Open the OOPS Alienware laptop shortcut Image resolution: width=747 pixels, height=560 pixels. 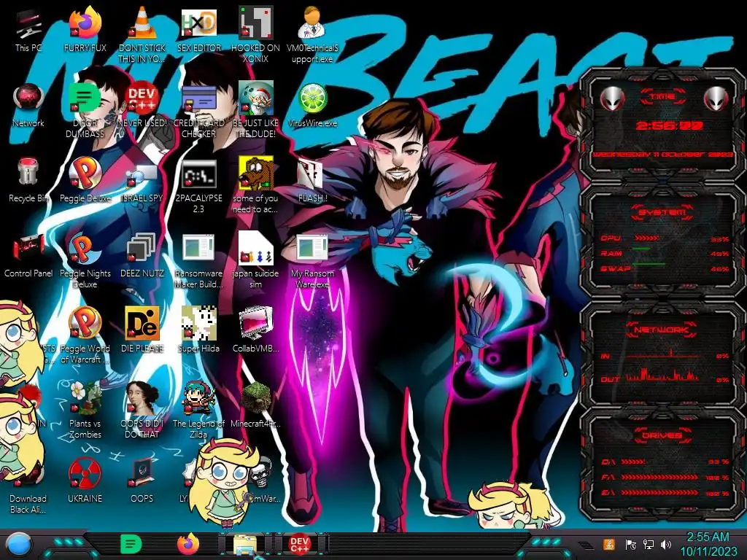[x=142, y=473]
